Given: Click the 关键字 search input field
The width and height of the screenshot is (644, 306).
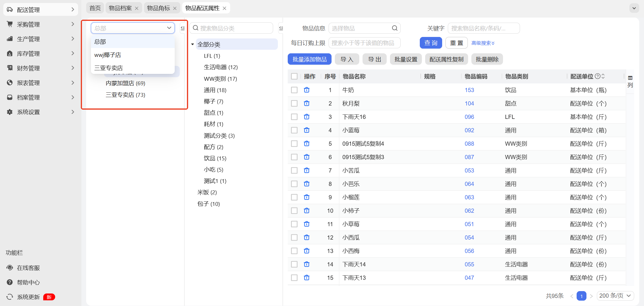Looking at the screenshot, I should 483,28.
